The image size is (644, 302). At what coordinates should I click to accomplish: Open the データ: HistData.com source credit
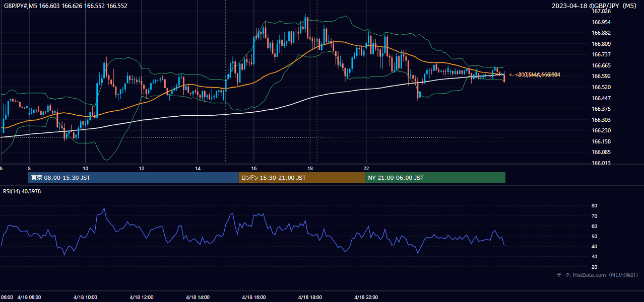(x=598, y=275)
